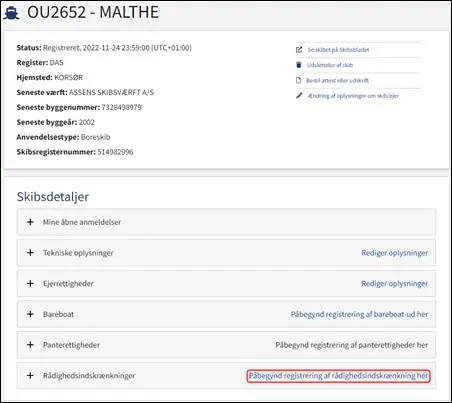Open Ændring af oplysninger om skib/ejer
The image size is (452, 403).
(353, 96)
